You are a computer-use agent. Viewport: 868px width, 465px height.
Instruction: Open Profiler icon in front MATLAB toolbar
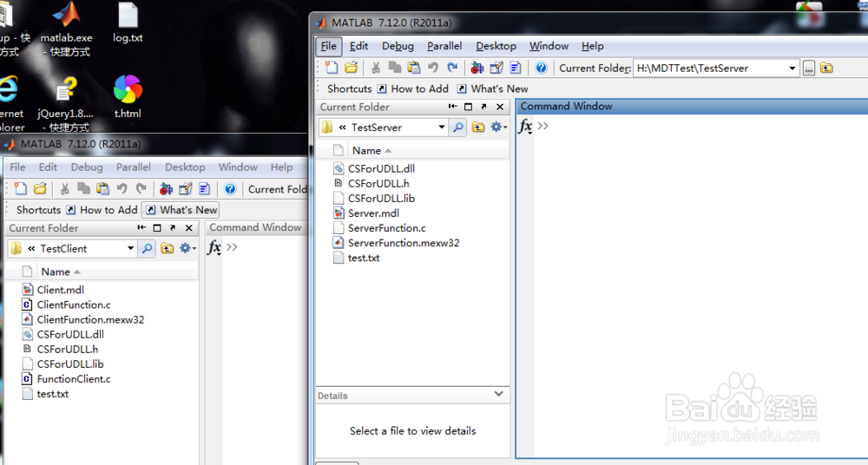[516, 68]
